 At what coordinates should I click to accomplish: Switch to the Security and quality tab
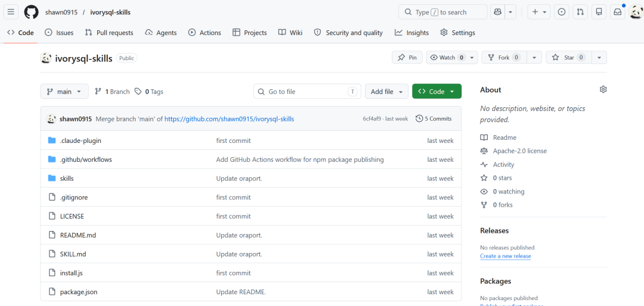pyautogui.click(x=348, y=33)
